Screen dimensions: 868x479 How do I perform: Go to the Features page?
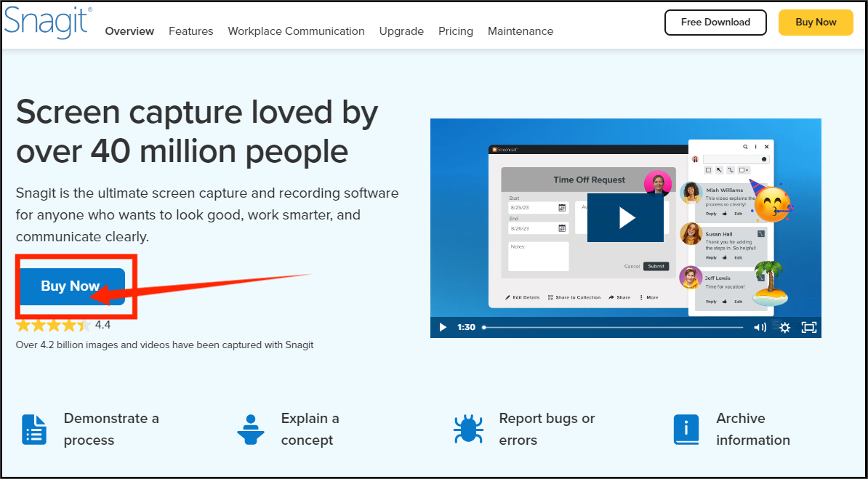(x=191, y=31)
